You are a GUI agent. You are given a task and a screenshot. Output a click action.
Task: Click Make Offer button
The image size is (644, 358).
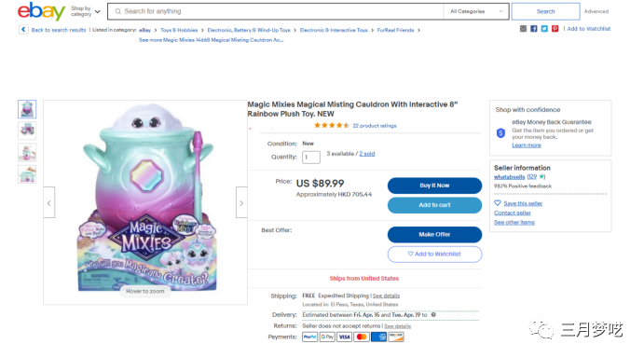tap(434, 235)
